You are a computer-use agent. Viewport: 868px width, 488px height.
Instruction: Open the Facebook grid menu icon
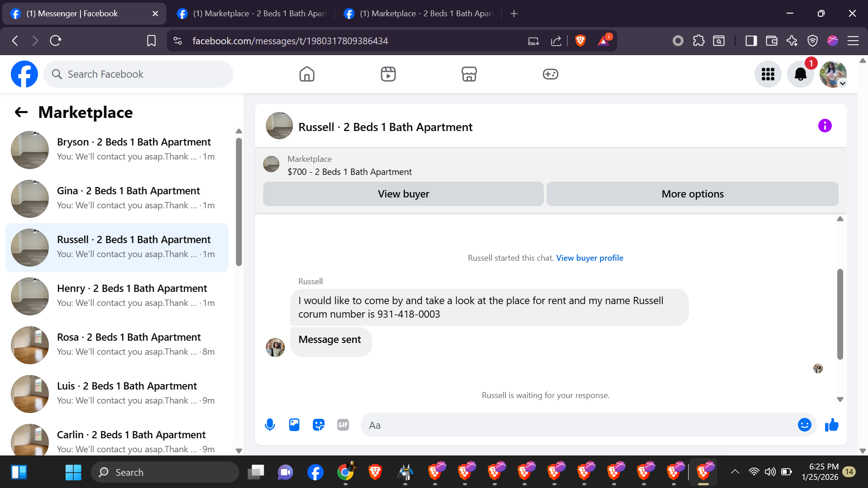point(768,74)
